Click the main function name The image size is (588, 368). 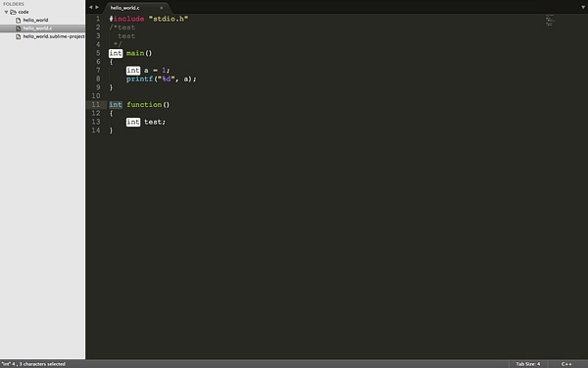coord(135,53)
